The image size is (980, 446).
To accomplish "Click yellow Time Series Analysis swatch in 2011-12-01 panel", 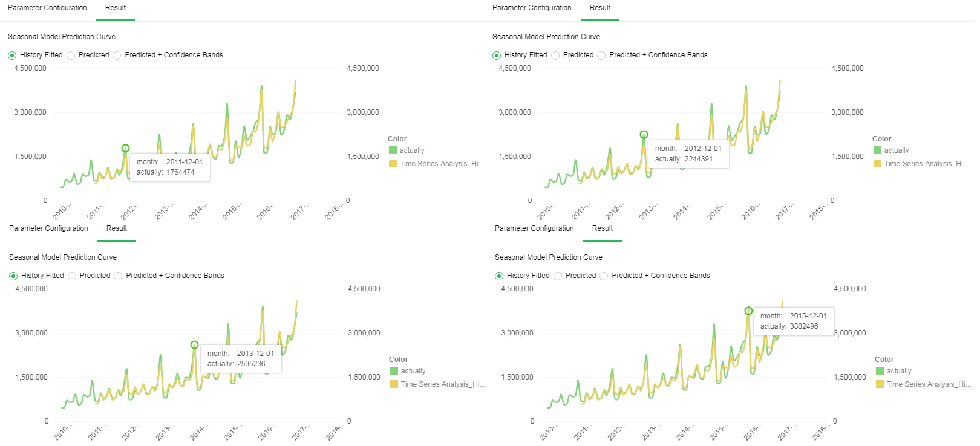I will pyautogui.click(x=393, y=164).
